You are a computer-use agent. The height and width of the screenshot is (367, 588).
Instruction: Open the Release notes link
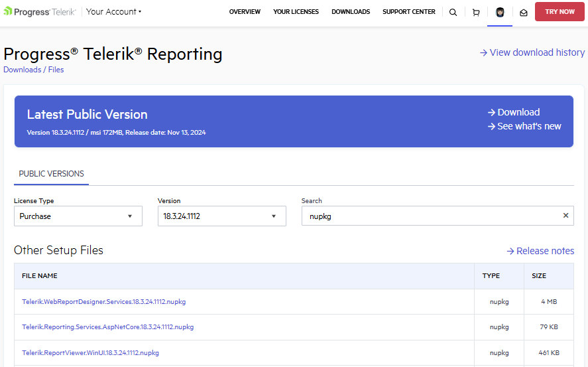coord(540,251)
